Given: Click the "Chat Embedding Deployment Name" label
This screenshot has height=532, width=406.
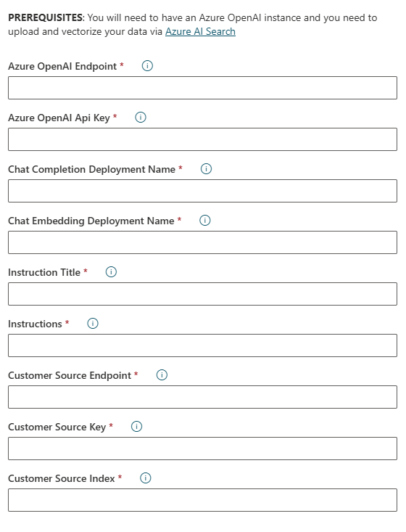Looking at the screenshot, I should [91, 221].
